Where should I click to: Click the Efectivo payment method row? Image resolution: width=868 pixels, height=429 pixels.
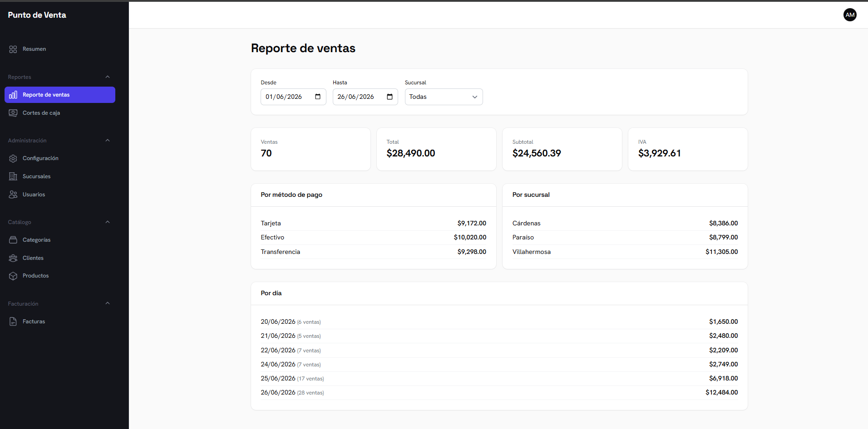pos(373,237)
